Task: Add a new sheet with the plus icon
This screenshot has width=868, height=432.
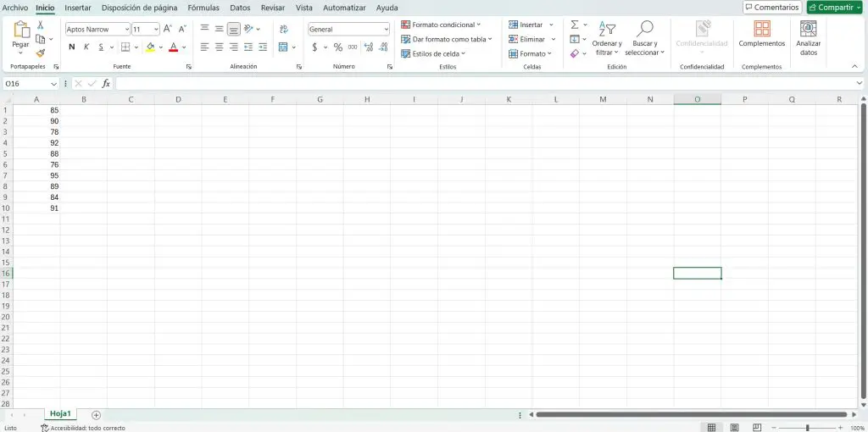Action: point(96,414)
